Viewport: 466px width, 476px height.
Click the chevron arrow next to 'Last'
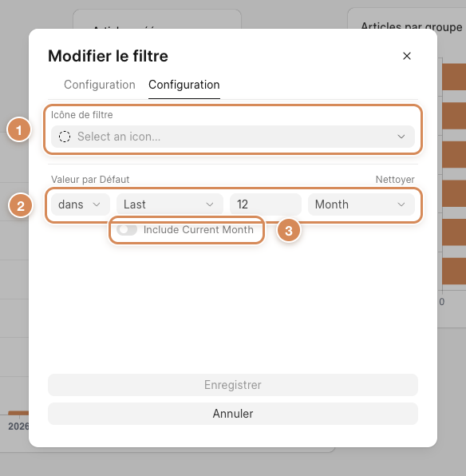click(x=210, y=204)
